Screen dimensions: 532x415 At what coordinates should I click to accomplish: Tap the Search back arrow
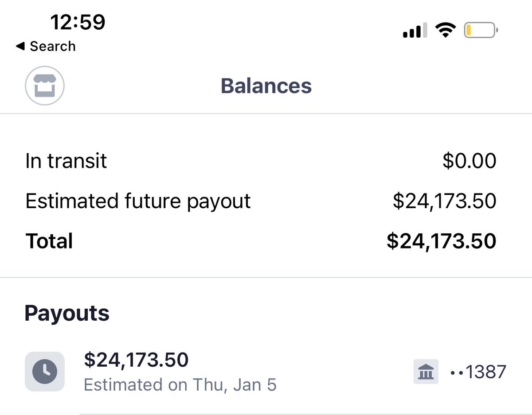(45, 46)
